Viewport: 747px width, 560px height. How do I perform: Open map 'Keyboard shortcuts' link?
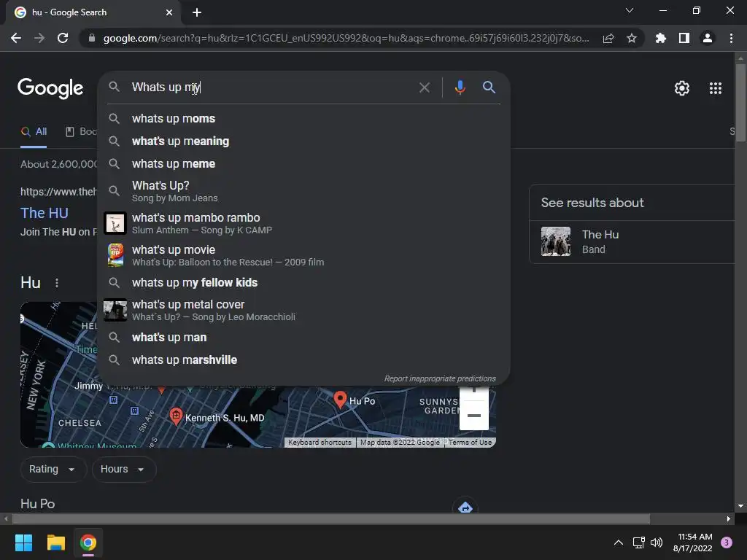click(x=320, y=443)
